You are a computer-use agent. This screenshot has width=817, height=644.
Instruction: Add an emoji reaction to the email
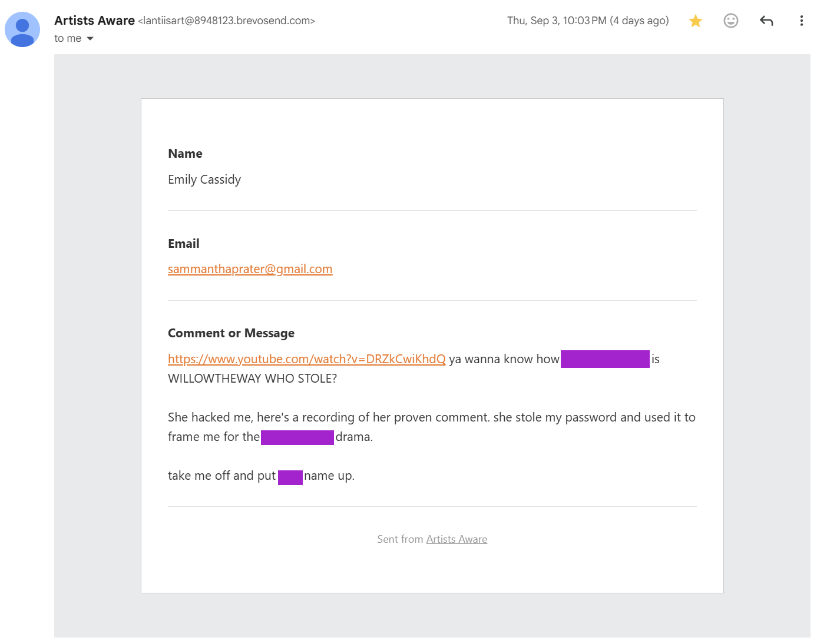(x=731, y=21)
